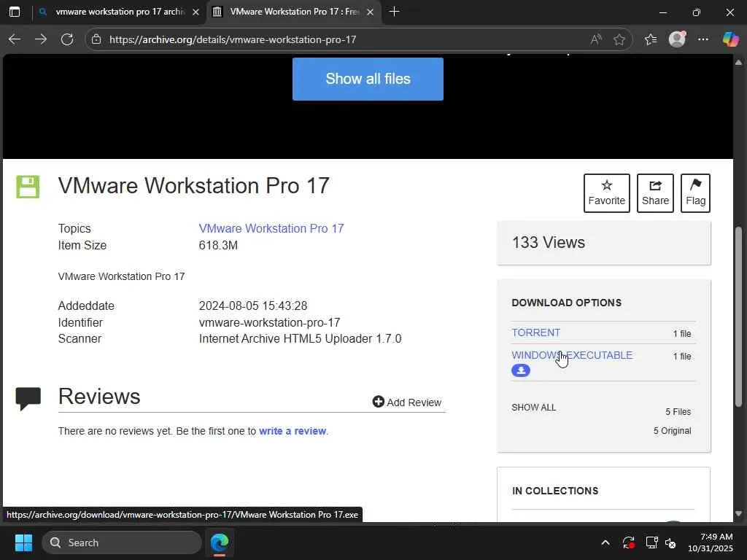Click the sync status tray icon
This screenshot has height=560, width=747.
click(628, 542)
